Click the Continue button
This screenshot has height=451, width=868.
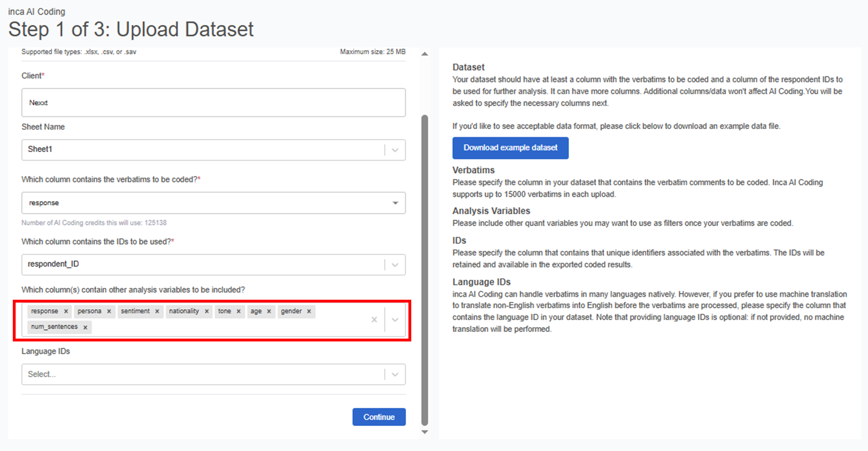pos(379,417)
